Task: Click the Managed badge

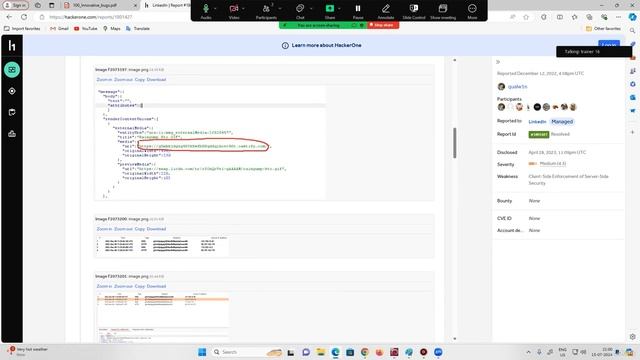Action: point(562,122)
